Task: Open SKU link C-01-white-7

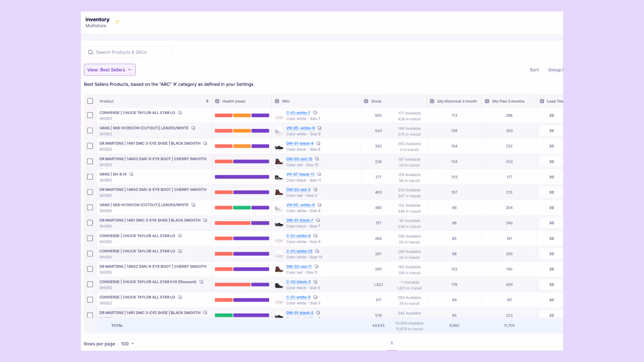Action: click(x=298, y=113)
